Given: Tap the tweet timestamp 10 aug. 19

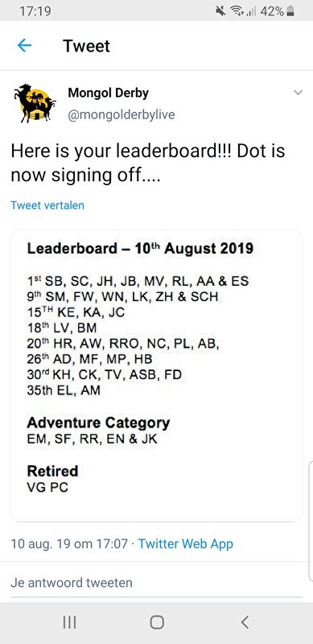Looking at the screenshot, I should 69,544.
